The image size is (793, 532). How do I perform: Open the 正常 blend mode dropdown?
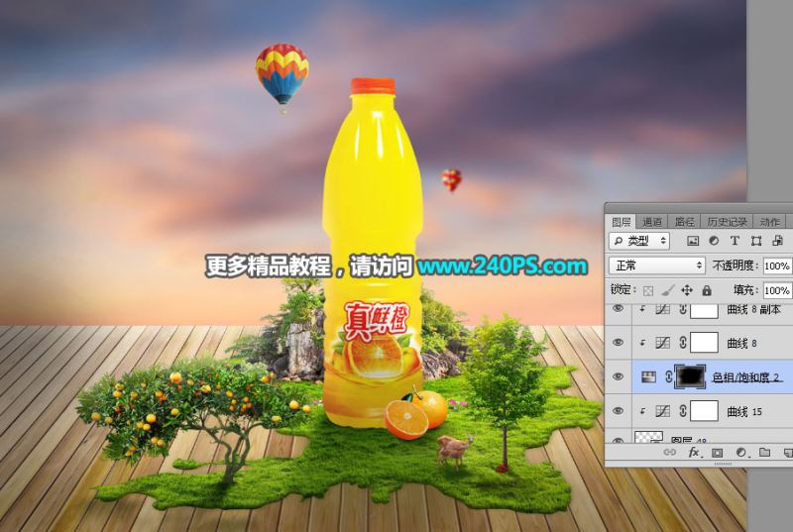tap(657, 266)
